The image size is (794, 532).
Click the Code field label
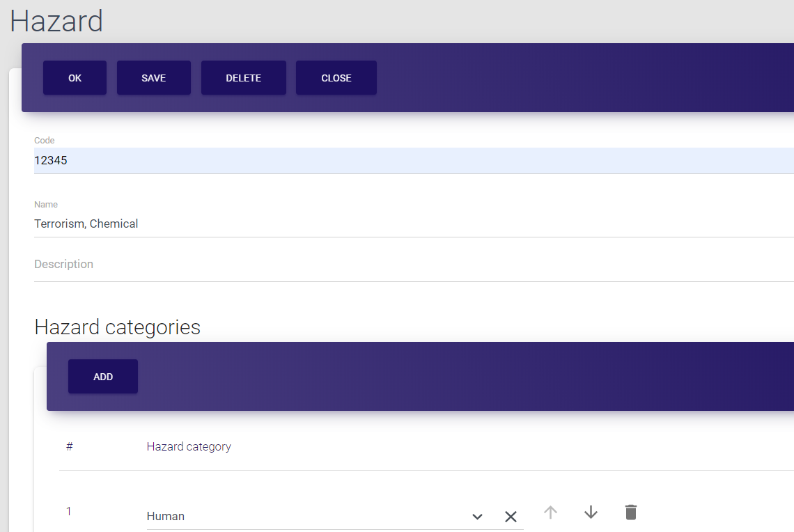tap(45, 141)
